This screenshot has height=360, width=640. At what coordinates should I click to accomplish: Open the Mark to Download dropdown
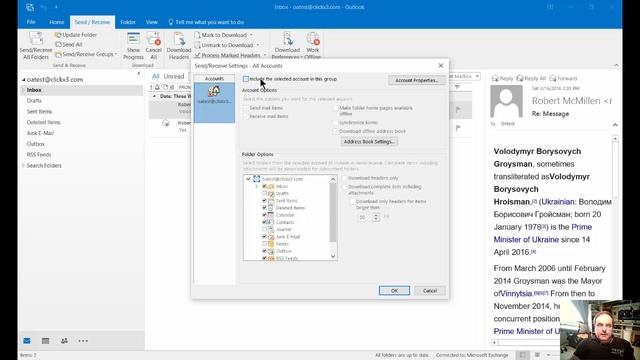(251, 35)
